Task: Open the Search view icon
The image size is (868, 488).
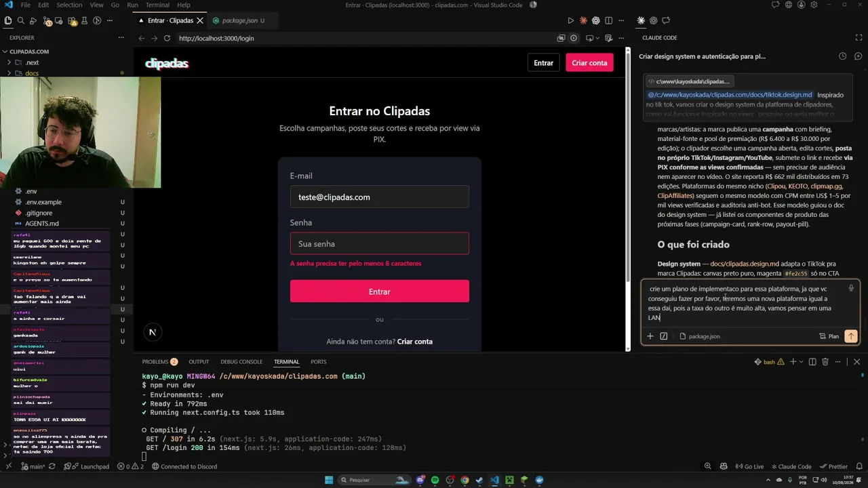Action: [x=21, y=21]
